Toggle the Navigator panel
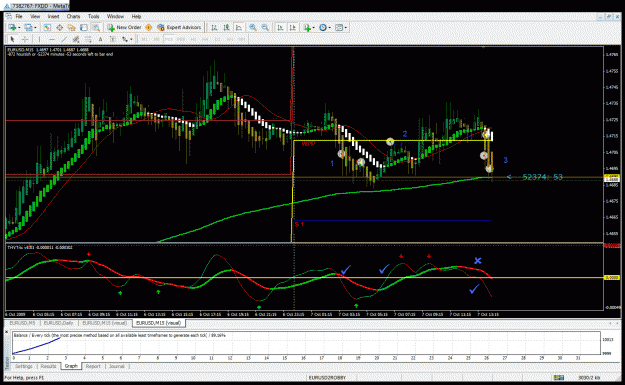The image size is (625, 385). [x=72, y=28]
